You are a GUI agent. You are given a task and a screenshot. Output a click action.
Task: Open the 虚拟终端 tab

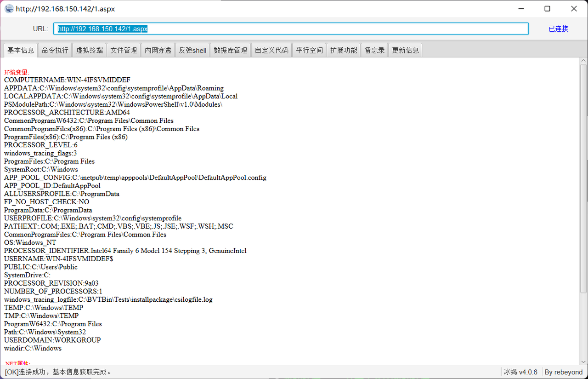pyautogui.click(x=90, y=51)
